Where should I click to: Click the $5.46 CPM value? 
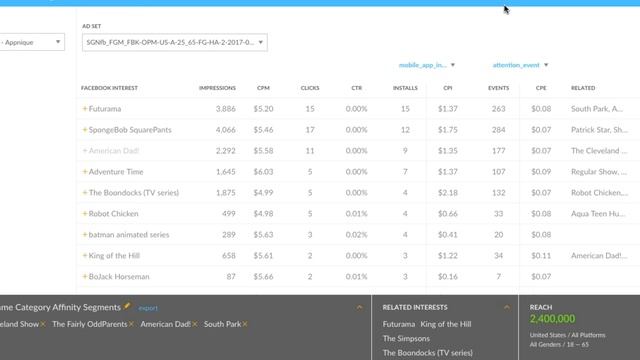click(x=263, y=130)
